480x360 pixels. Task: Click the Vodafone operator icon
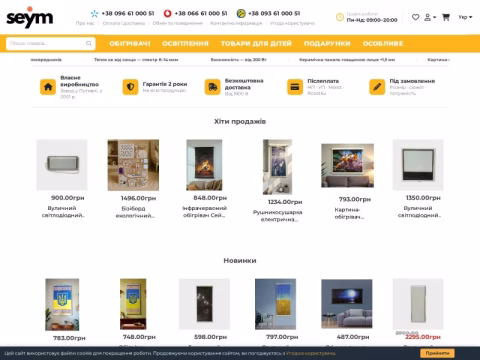point(167,14)
